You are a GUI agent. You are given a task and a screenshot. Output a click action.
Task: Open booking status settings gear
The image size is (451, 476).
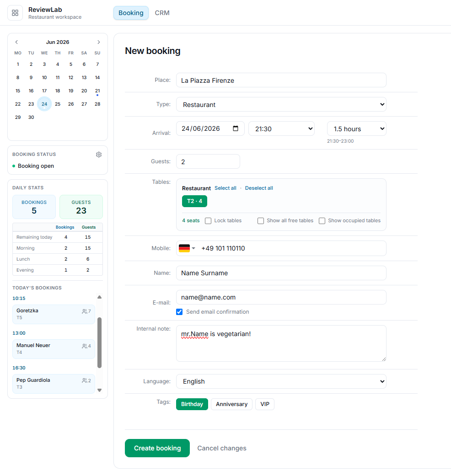pyautogui.click(x=99, y=155)
